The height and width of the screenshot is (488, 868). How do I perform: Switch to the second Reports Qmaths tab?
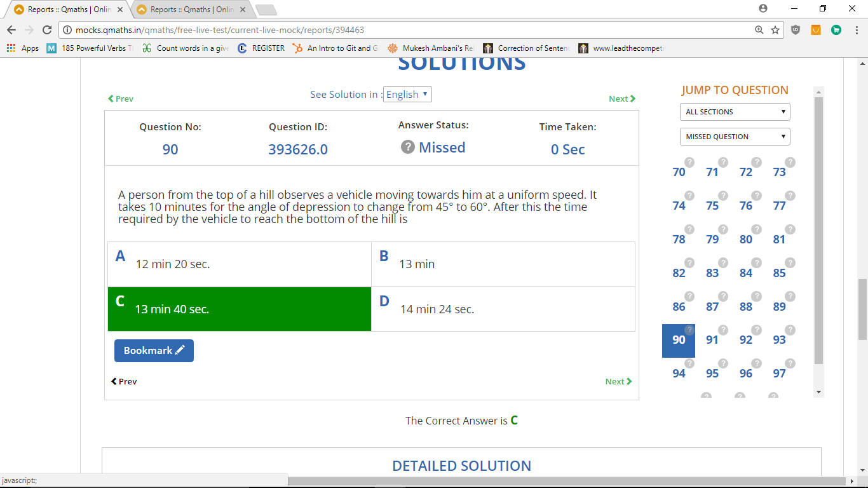click(191, 10)
